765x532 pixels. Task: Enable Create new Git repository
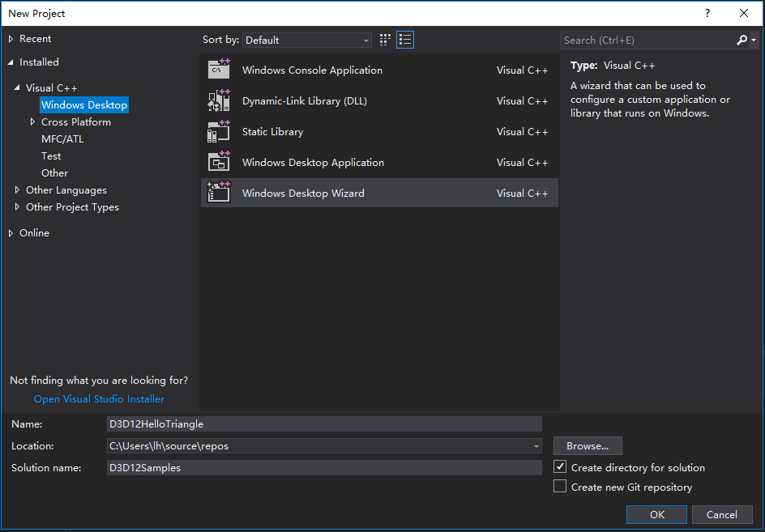click(x=560, y=487)
